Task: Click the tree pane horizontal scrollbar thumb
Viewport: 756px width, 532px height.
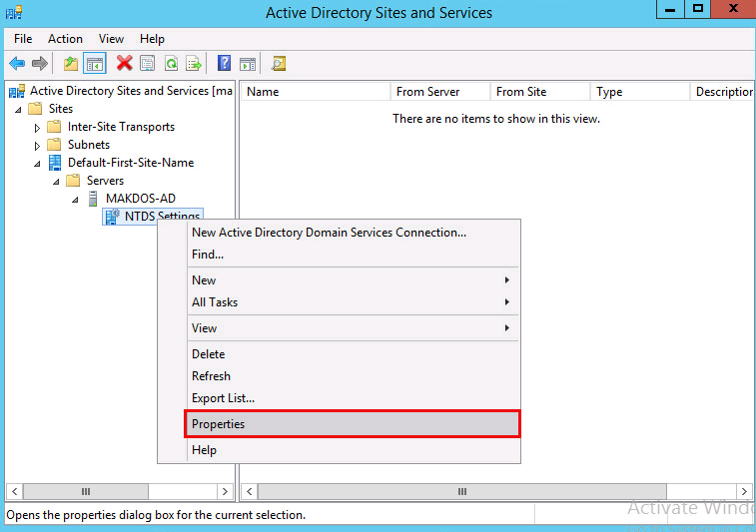Action: coord(86,491)
